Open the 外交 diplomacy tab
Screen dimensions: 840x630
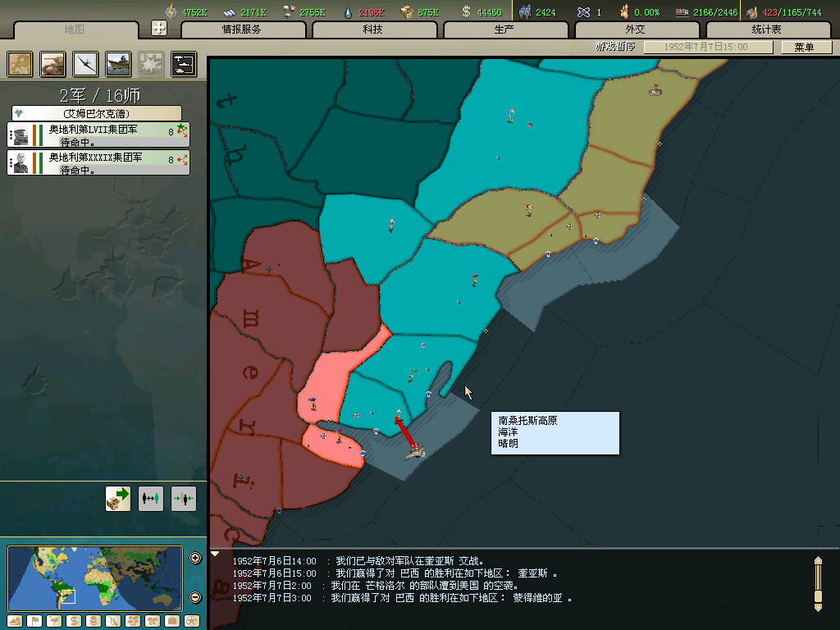coord(636,30)
